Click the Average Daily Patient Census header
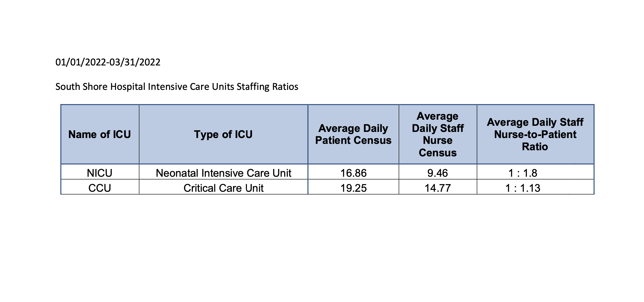The image size is (644, 302). tap(353, 134)
